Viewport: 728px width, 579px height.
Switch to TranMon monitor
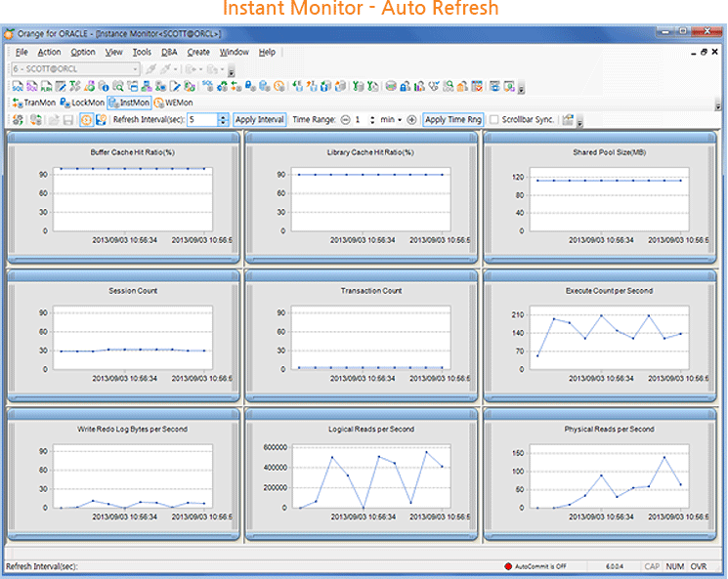34,103
